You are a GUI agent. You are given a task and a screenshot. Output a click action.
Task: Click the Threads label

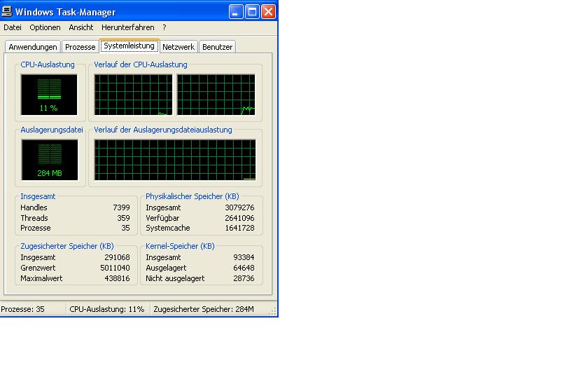[x=34, y=218]
